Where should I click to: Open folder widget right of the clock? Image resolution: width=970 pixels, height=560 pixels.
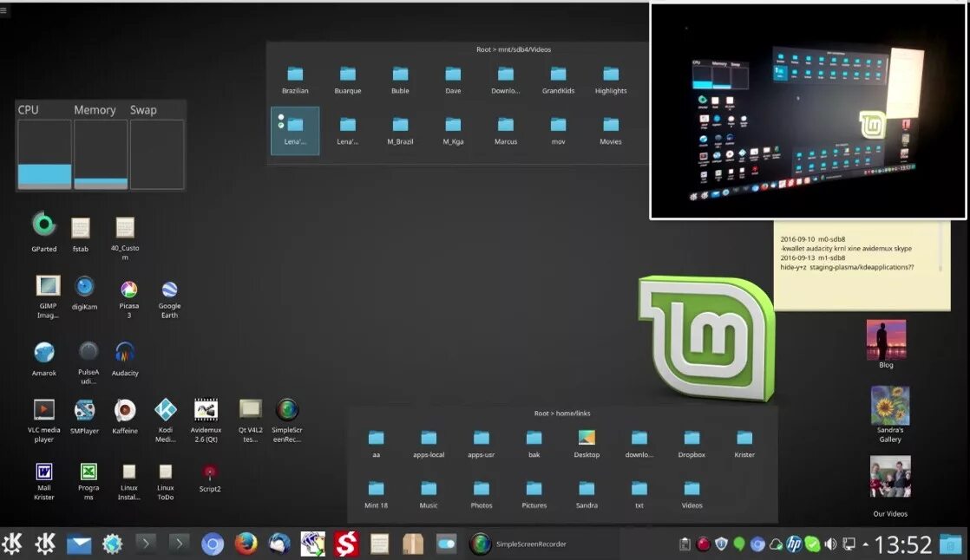tap(951, 544)
